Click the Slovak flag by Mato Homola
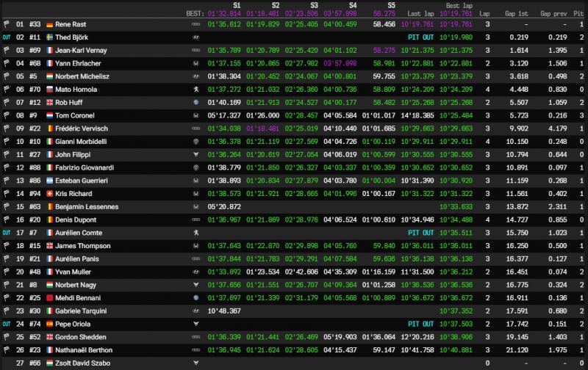The image size is (588, 370). pyautogui.click(x=49, y=90)
